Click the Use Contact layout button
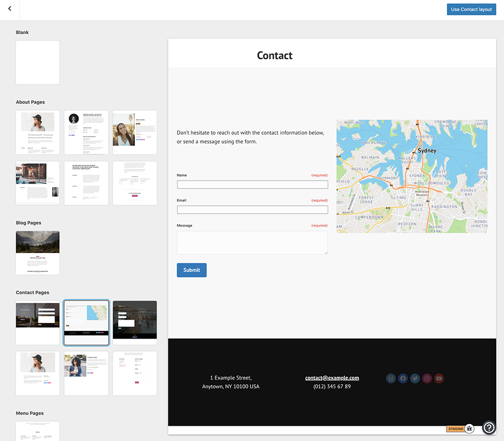The height and width of the screenshot is (441, 504). [471, 9]
